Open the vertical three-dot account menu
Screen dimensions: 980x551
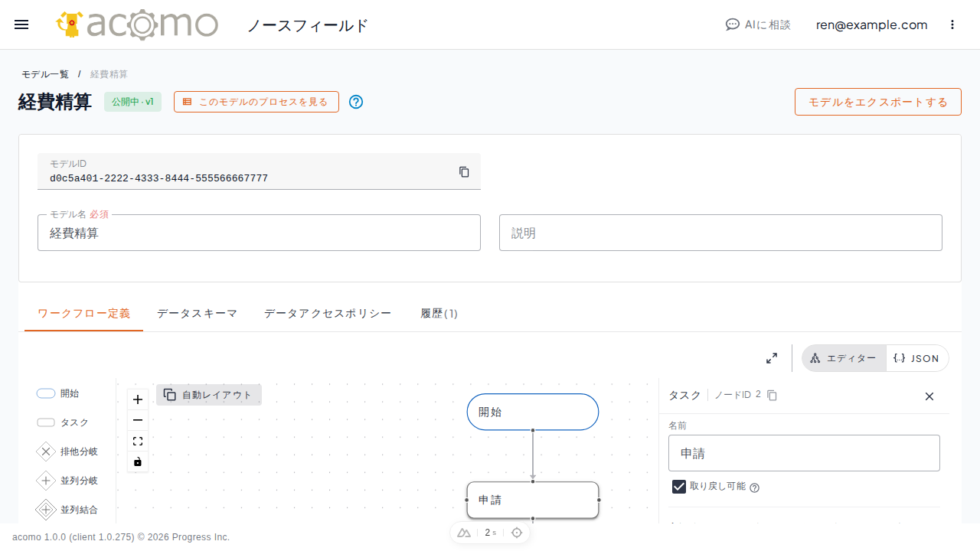pos(952,24)
